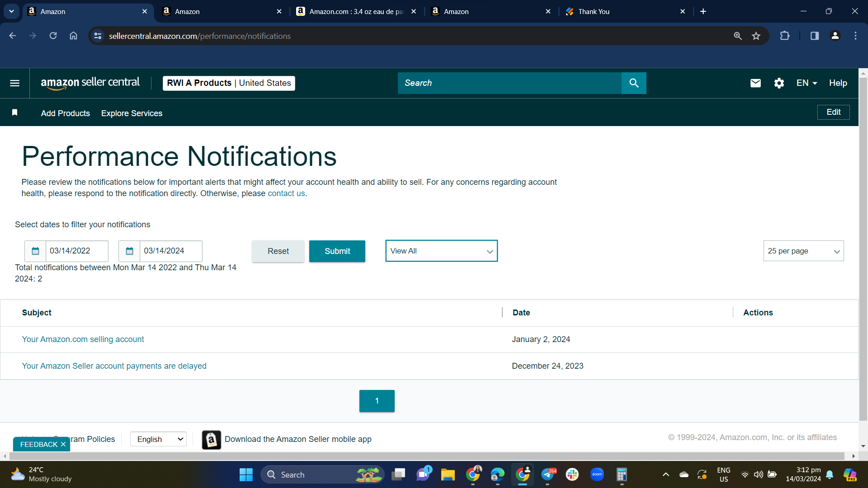Open the Chrome profile menu
The image size is (868, 488).
pyautogui.click(x=835, y=36)
